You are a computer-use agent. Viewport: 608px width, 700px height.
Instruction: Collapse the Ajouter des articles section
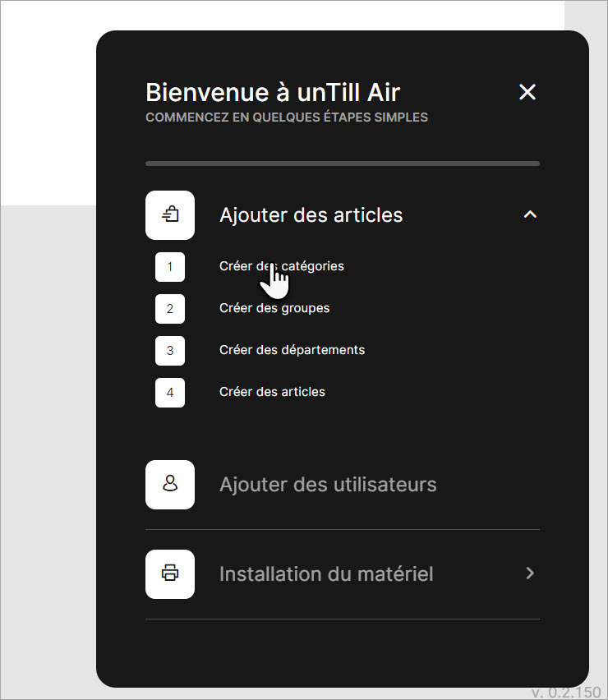coord(530,214)
